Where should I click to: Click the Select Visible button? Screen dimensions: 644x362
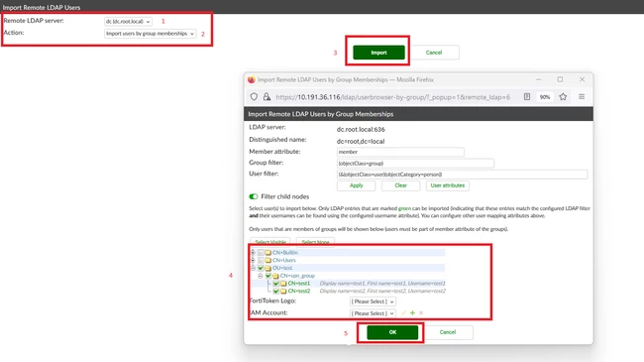270,242
